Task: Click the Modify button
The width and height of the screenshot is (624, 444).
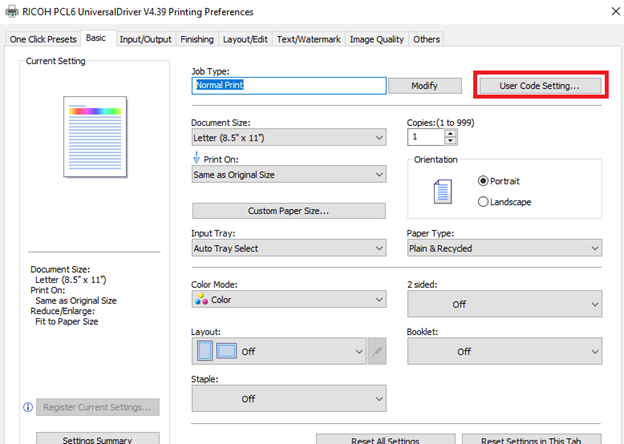Action: click(425, 86)
